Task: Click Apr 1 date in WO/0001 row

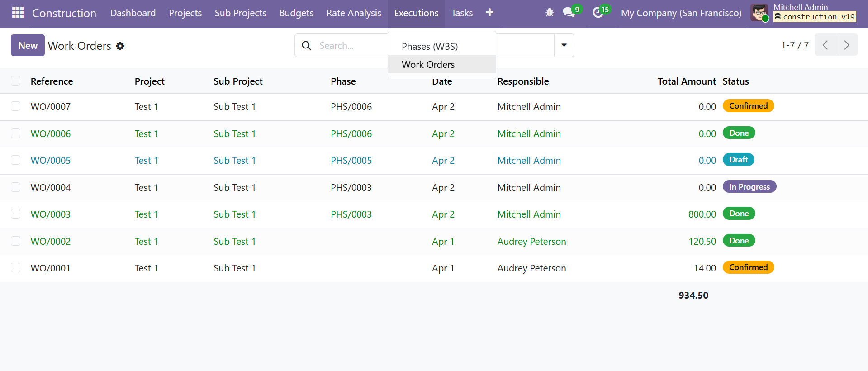Action: (443, 268)
